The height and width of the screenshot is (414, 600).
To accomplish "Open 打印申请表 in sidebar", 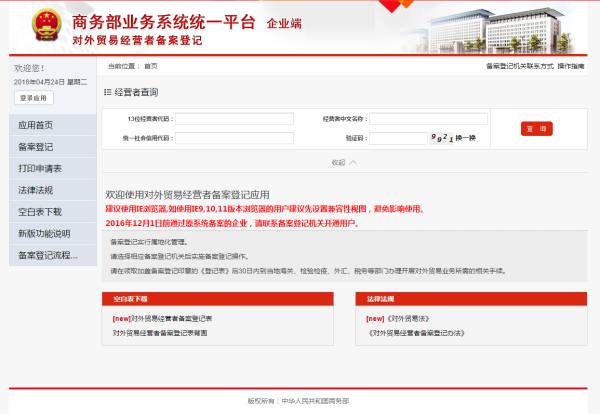I will click(53, 168).
